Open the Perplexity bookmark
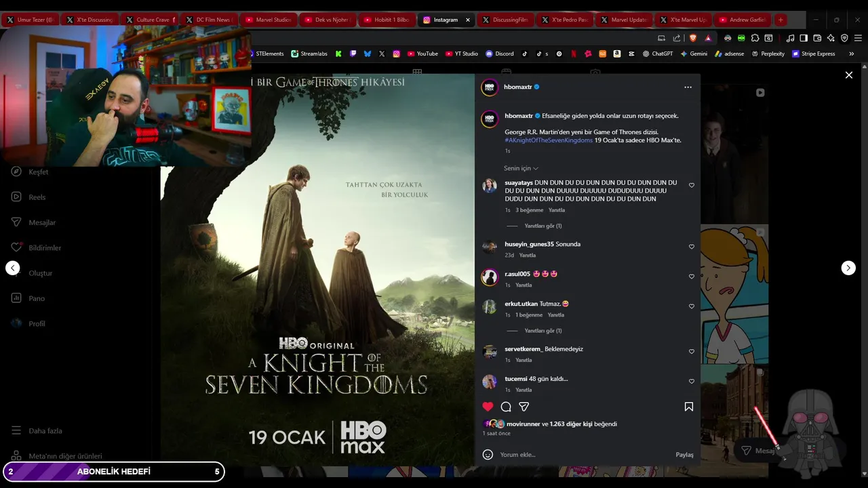Viewport: 868px width, 488px height. pyautogui.click(x=768, y=54)
